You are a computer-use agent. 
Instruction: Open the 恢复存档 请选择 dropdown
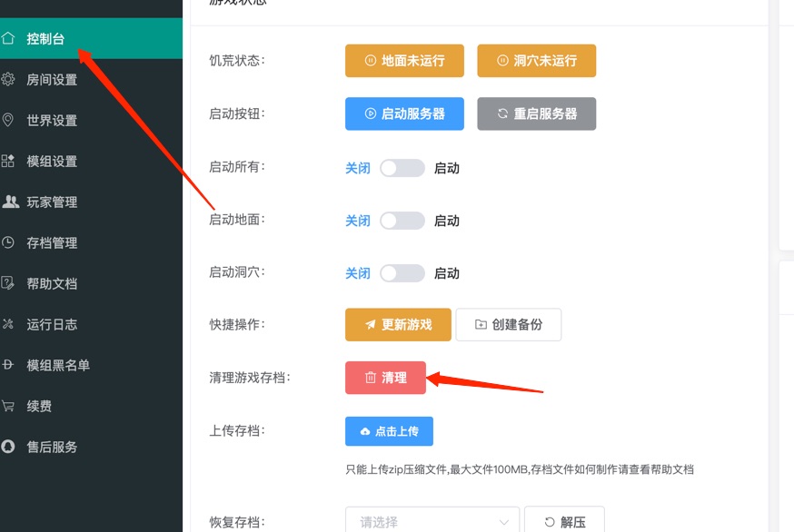coord(432,522)
